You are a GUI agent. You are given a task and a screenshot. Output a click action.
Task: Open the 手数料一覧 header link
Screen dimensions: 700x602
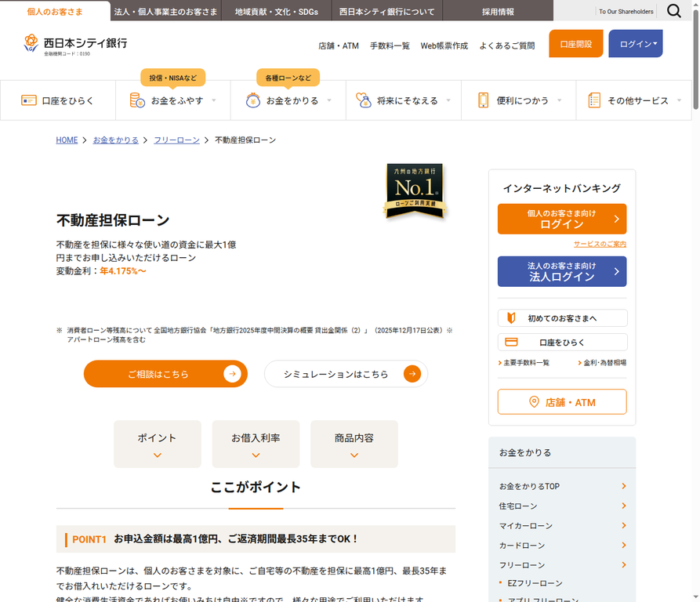(390, 45)
